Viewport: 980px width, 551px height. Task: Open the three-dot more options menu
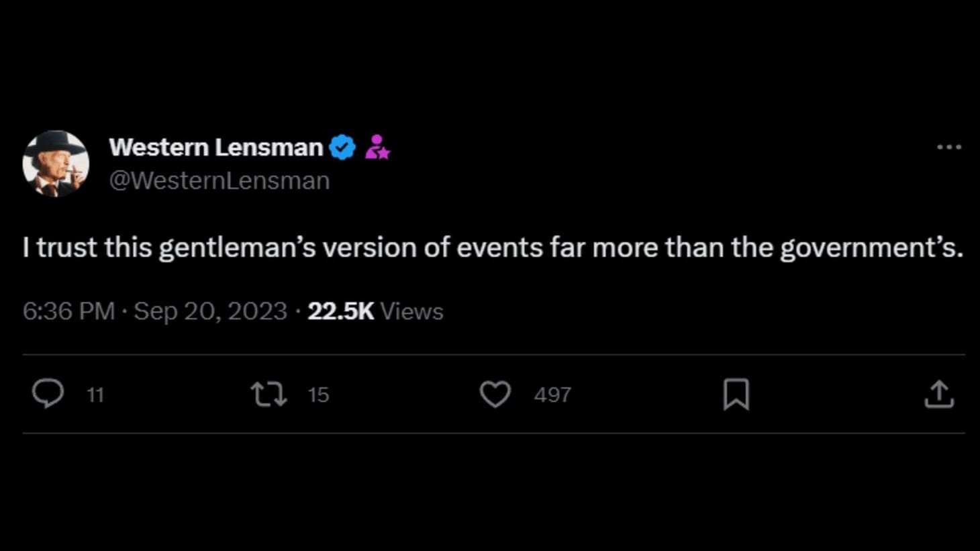click(x=948, y=147)
